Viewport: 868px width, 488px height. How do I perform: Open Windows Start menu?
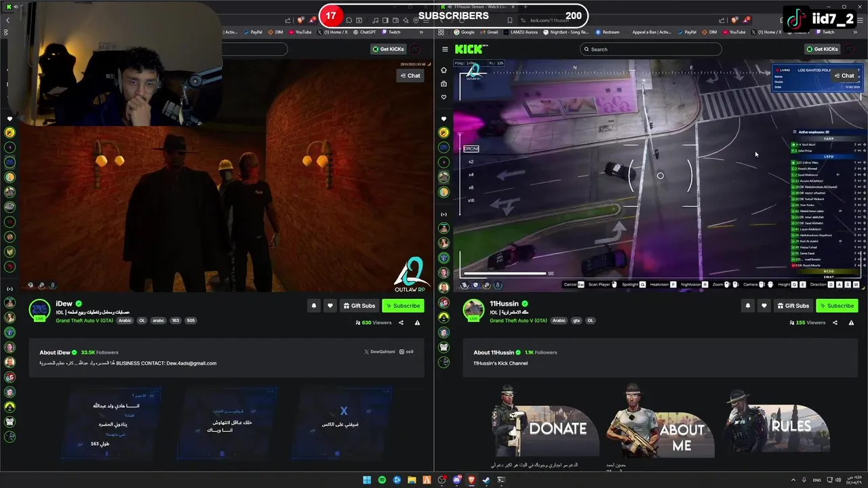(x=367, y=480)
